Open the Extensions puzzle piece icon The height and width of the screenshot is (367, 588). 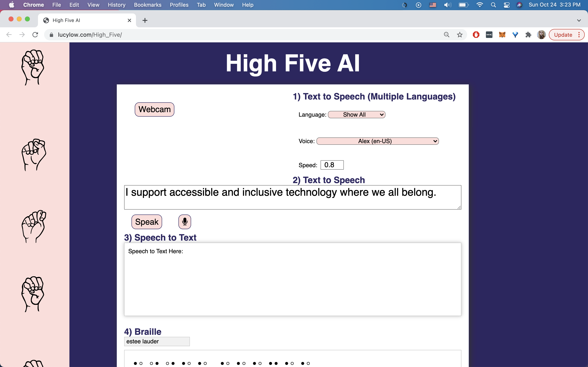coord(528,35)
